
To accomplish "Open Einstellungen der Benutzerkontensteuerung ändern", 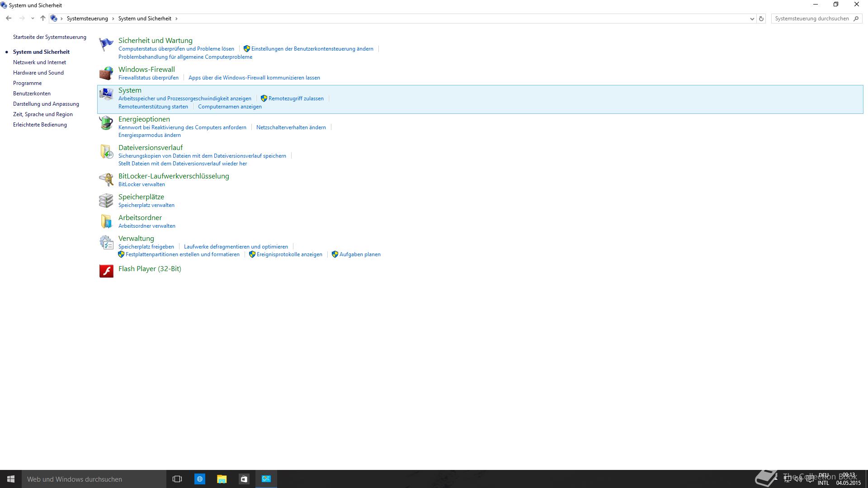I will tap(312, 49).
